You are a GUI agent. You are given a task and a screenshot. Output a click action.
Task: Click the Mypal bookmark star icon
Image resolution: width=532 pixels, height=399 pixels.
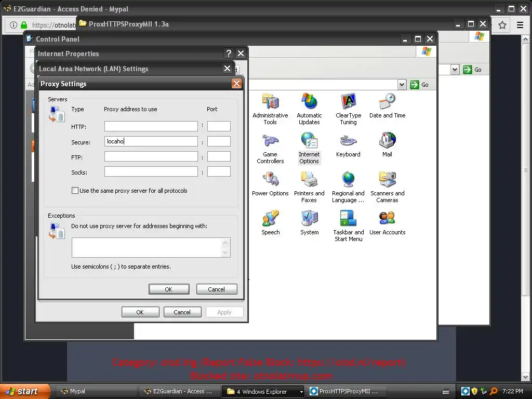[x=502, y=25]
